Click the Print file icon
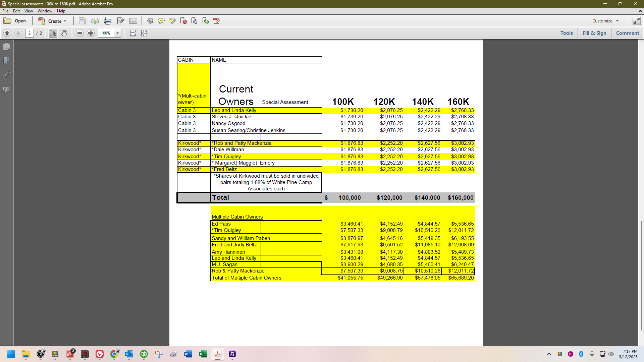 tap(107, 21)
